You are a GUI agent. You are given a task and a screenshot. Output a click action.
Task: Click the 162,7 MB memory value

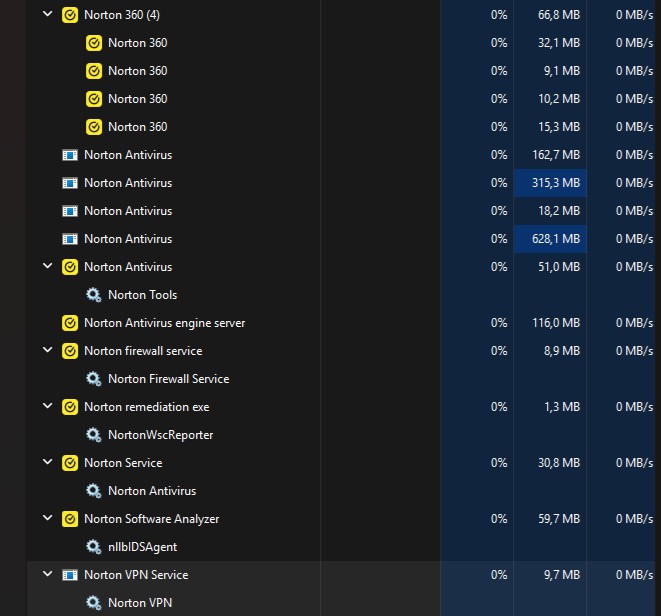[556, 155]
